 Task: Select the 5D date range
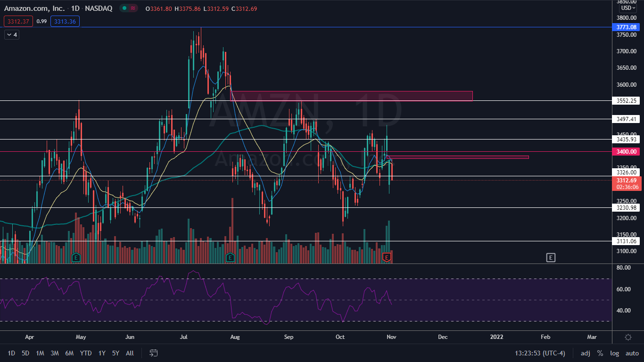coord(25,353)
